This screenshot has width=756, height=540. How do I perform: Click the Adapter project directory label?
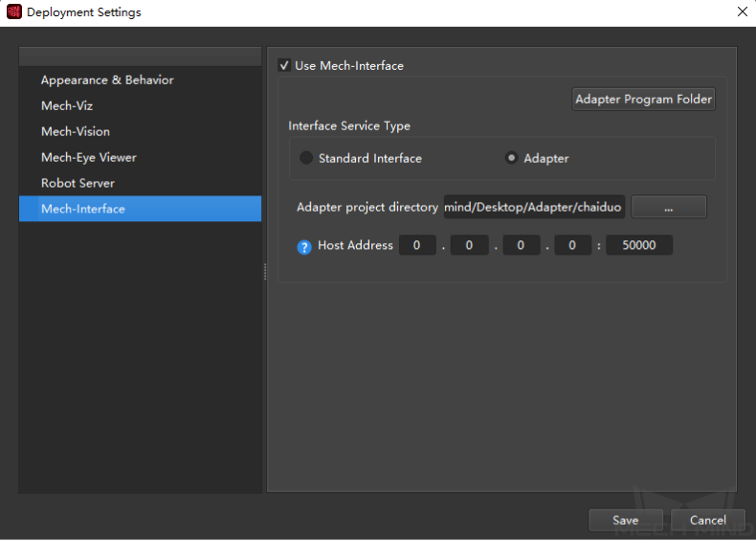[x=367, y=207]
